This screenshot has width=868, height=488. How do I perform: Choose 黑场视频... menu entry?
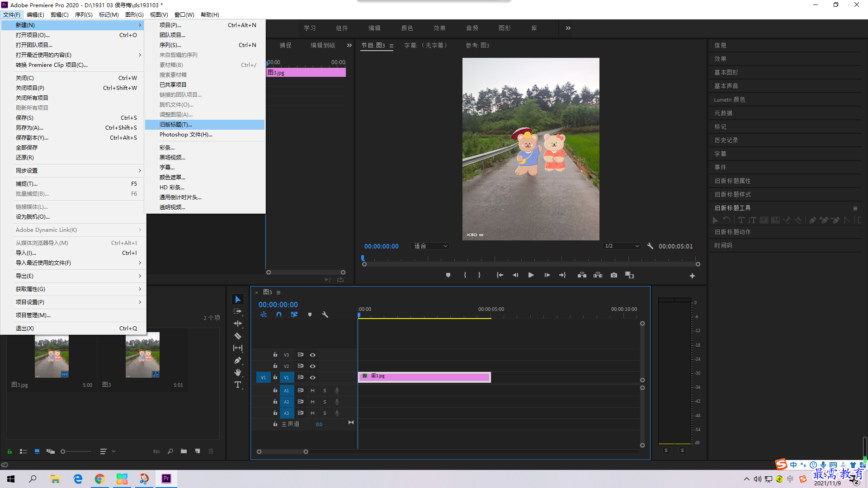(205, 158)
